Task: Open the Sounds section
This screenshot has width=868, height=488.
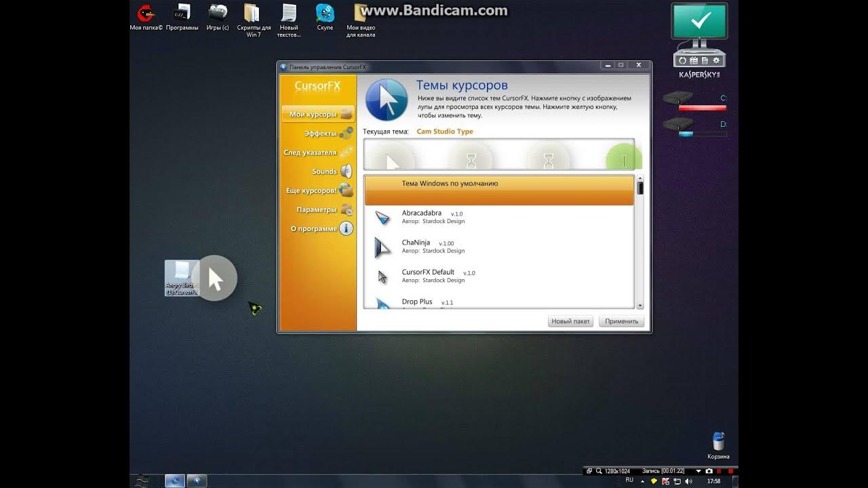Action: pos(332,171)
